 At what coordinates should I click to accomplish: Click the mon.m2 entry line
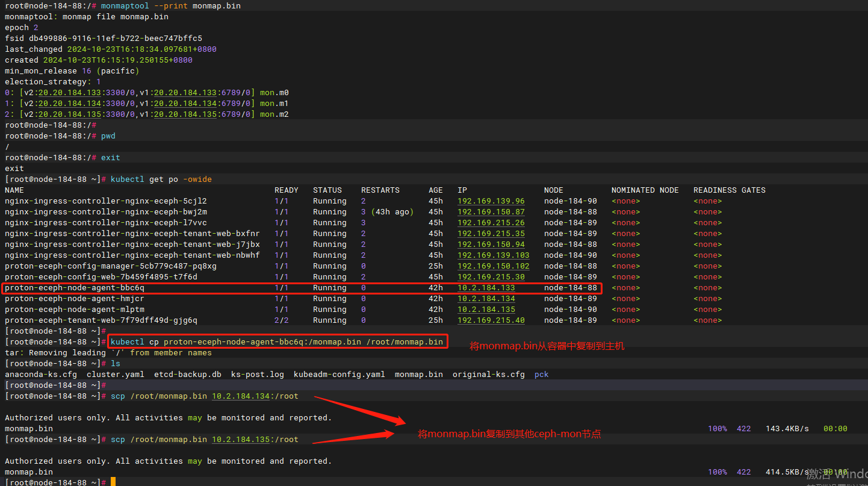coord(147,114)
